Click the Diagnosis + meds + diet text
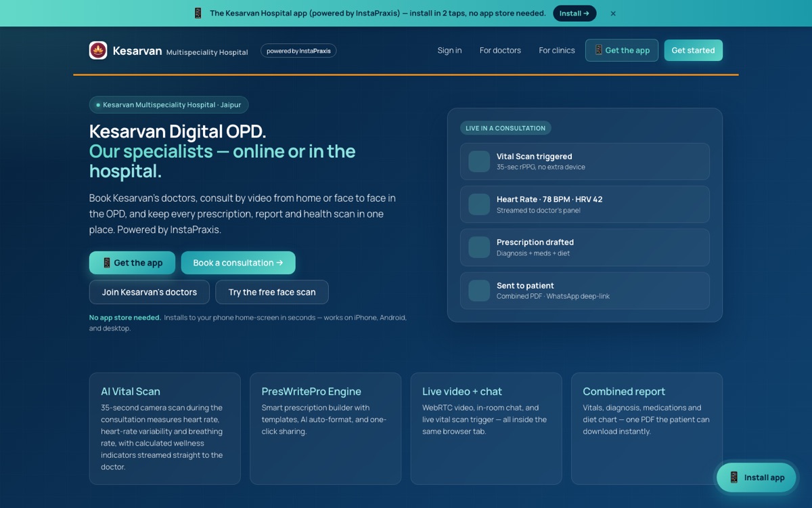Screen dimensions: 812x508 533,253
